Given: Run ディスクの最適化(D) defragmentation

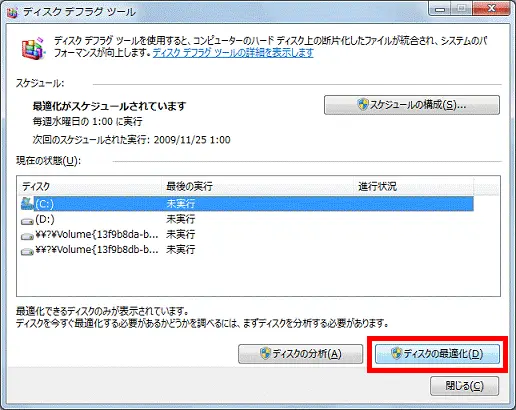Looking at the screenshot, I should (437, 354).
